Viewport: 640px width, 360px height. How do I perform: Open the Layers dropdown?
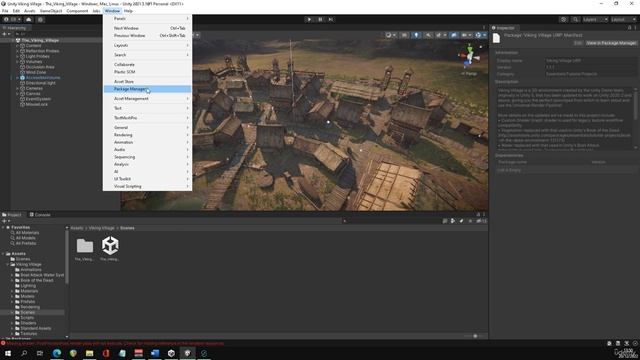coord(595,19)
